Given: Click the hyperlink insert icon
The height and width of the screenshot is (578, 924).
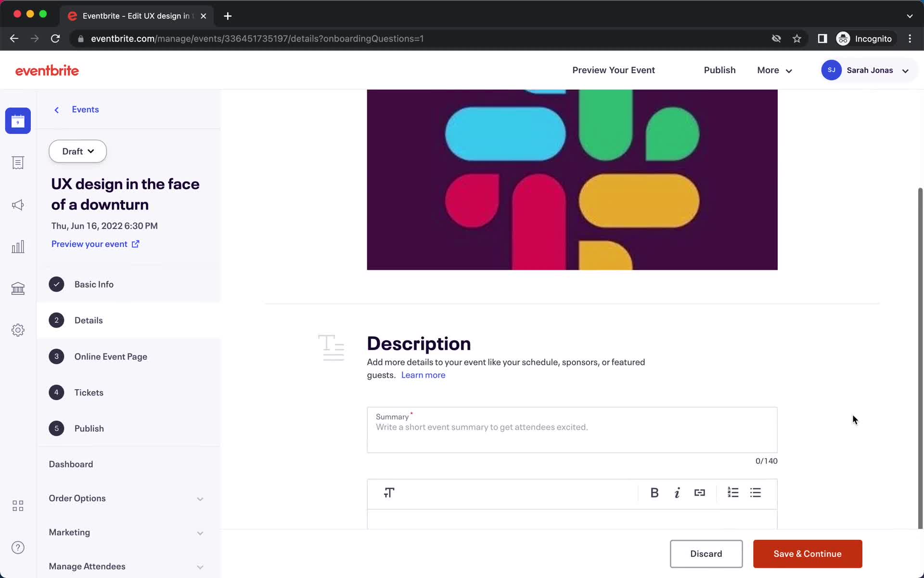Looking at the screenshot, I should (700, 492).
